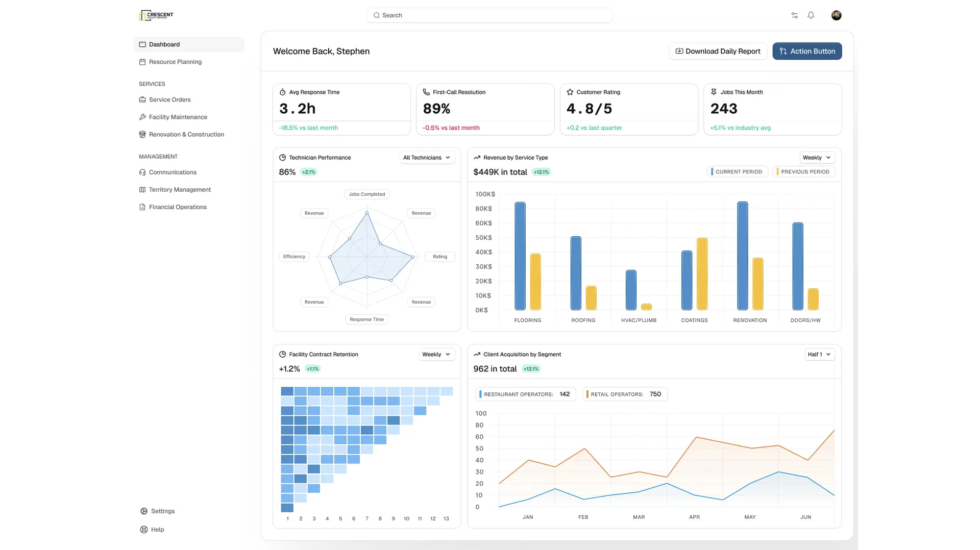Click the Communications headset icon
This screenshot has height=550, width=980.
[142, 172]
